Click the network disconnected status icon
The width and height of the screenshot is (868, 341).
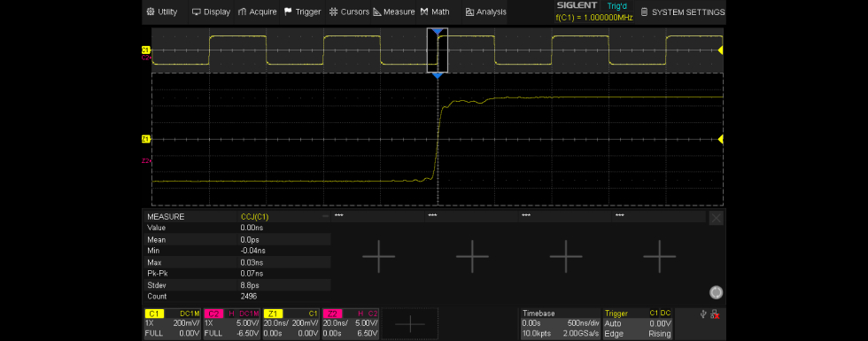click(716, 314)
